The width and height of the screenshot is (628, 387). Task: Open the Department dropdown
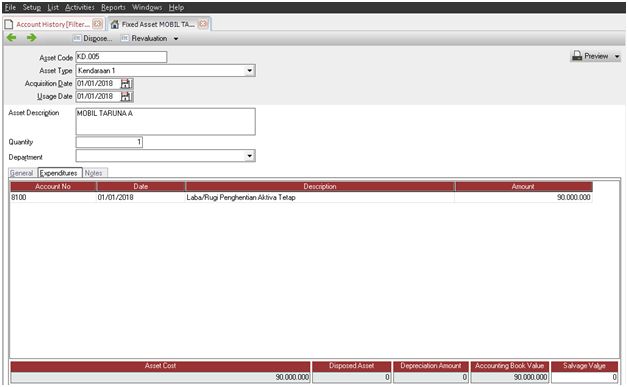[250, 155]
